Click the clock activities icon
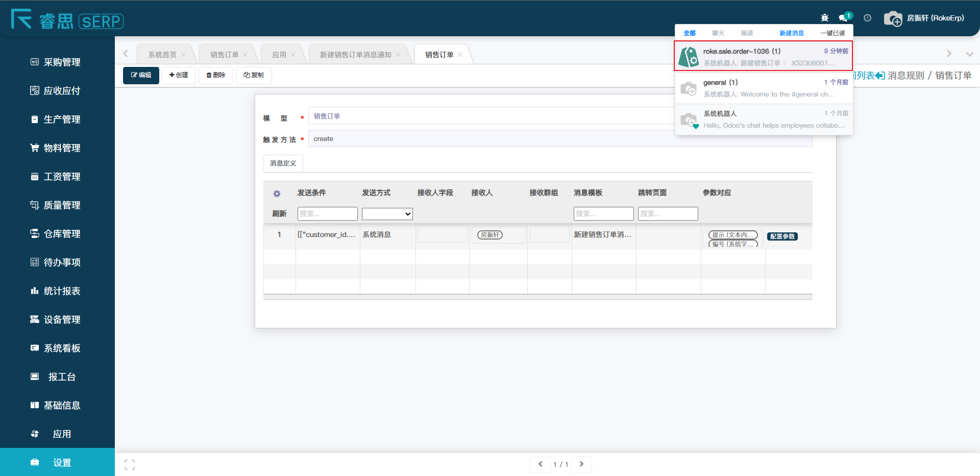The image size is (980, 476). coord(867,18)
